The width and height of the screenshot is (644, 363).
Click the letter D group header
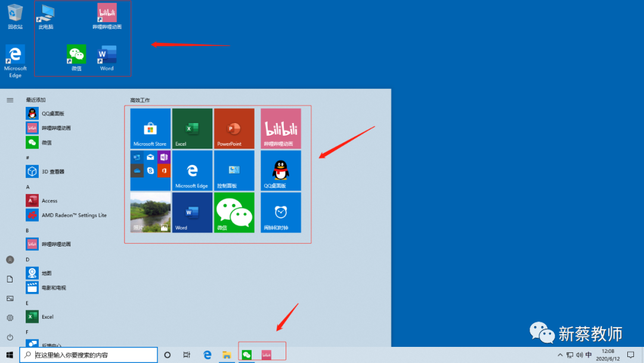coord(28,259)
